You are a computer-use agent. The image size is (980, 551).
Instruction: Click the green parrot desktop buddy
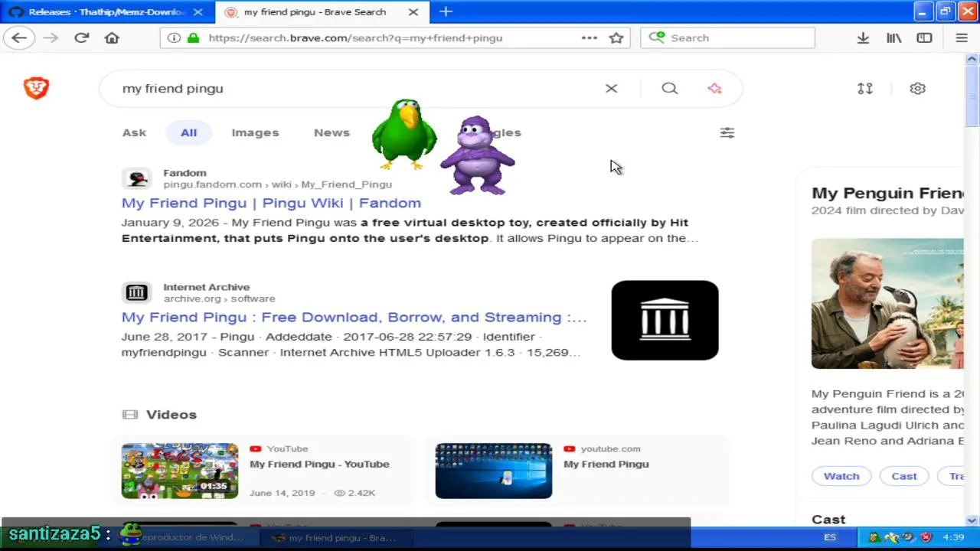(x=404, y=134)
